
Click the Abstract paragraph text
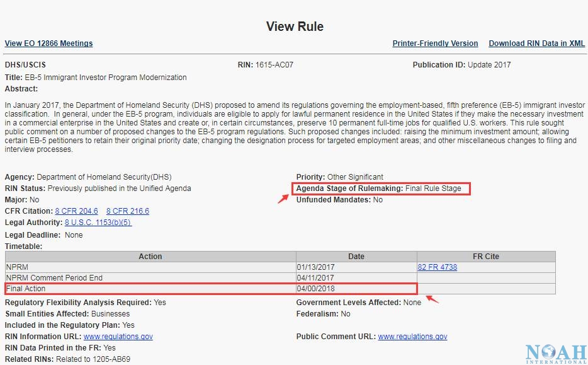click(295, 127)
